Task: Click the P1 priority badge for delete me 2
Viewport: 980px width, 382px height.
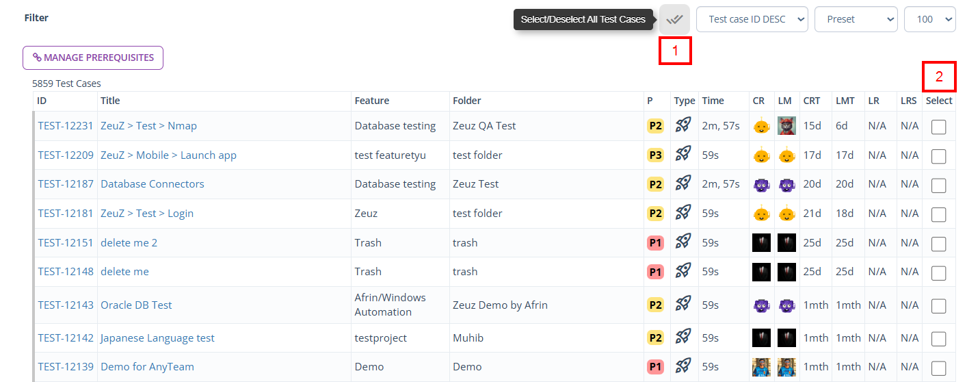Action: (x=655, y=243)
